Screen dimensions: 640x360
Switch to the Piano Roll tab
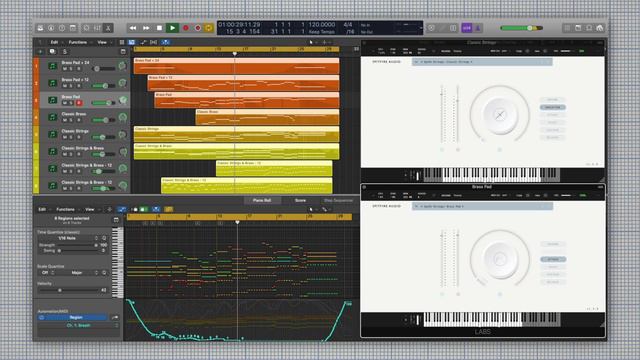[x=262, y=200]
